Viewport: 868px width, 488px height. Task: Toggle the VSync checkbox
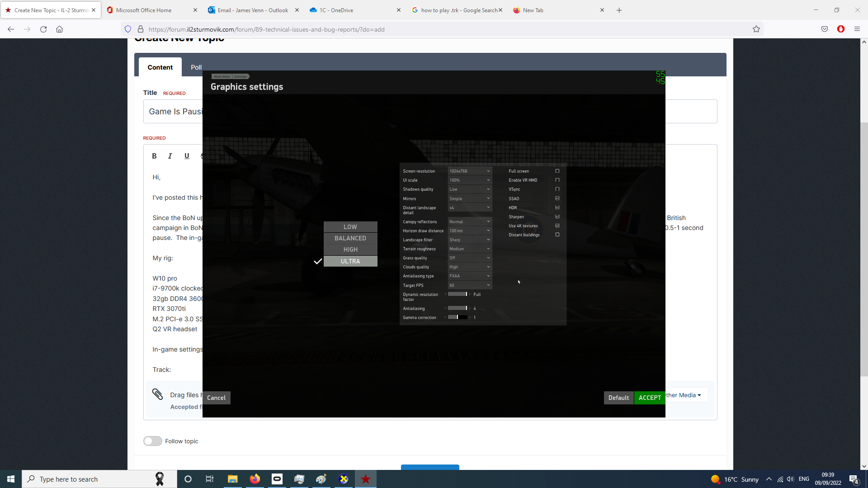tap(557, 189)
